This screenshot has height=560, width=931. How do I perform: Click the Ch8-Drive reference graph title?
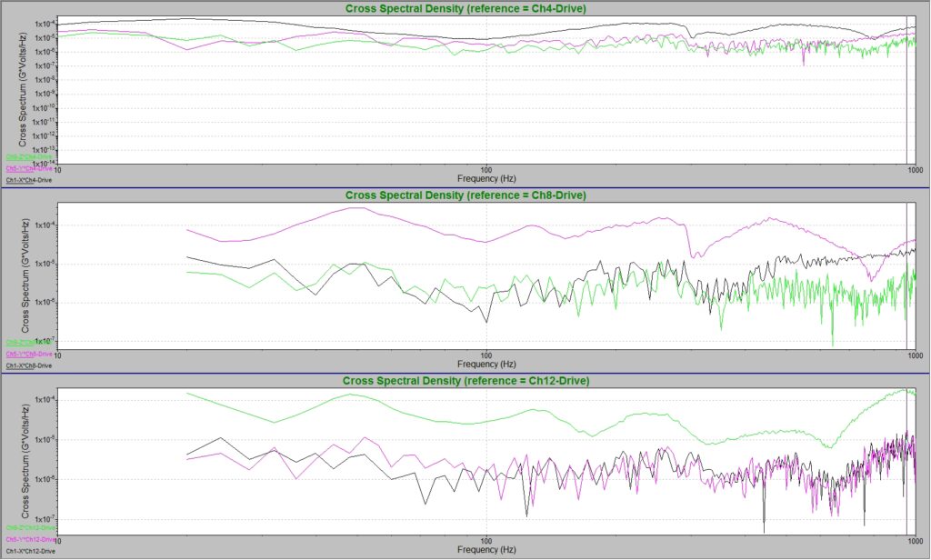coord(465,195)
